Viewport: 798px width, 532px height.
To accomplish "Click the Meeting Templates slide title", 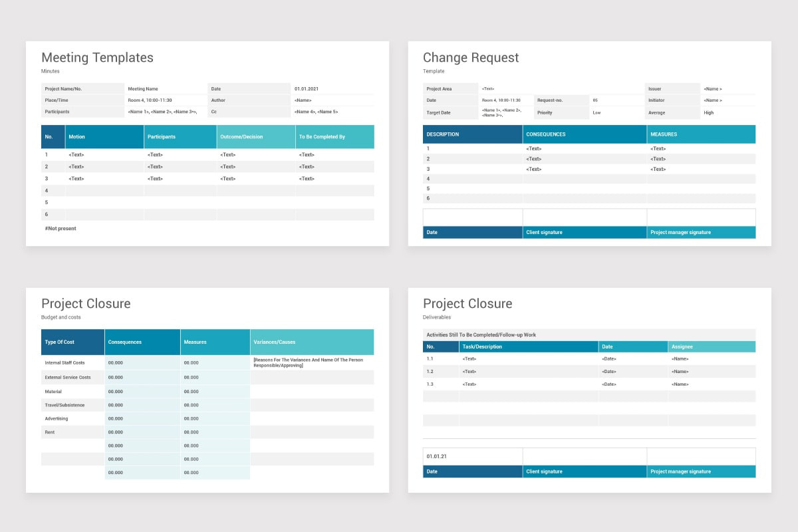I will pos(97,58).
